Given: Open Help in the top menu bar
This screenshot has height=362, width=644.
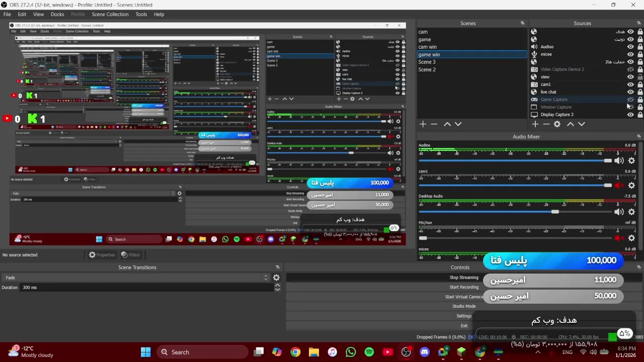Looking at the screenshot, I should coord(159,14).
